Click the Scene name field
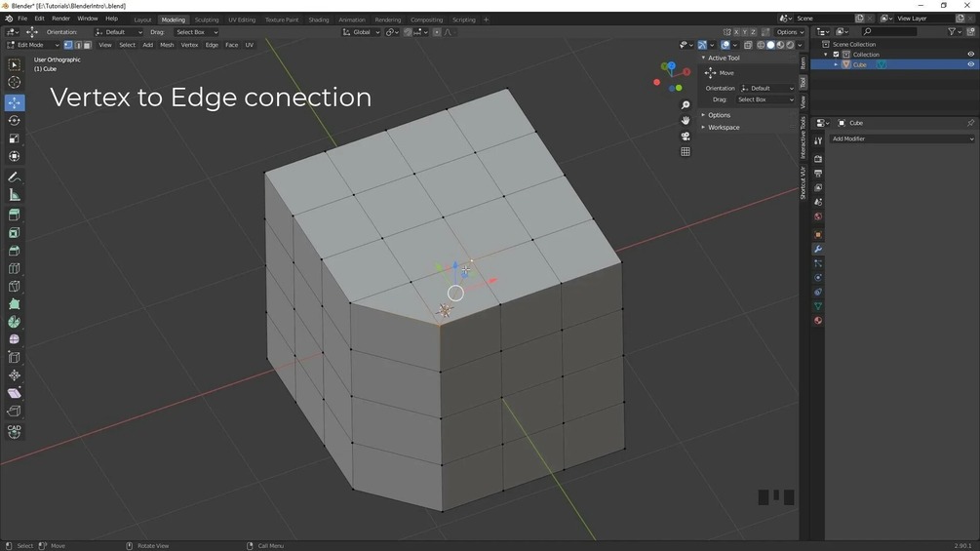 click(824, 19)
